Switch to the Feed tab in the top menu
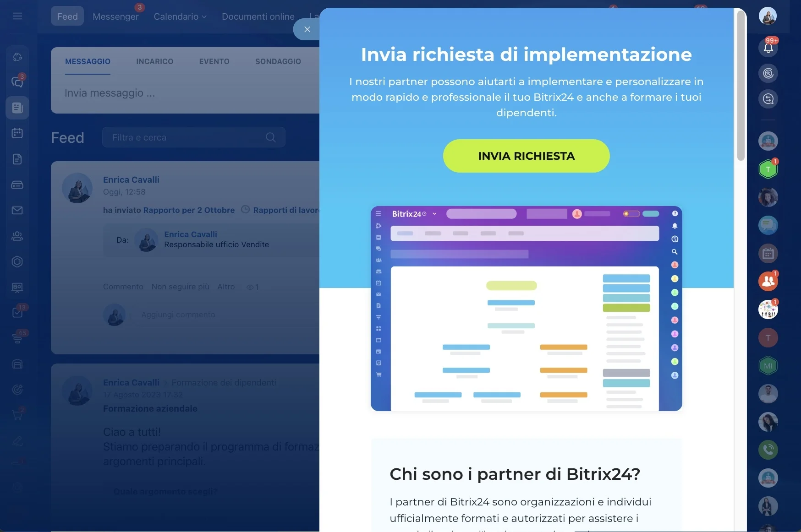The width and height of the screenshot is (801, 532). pos(67,16)
